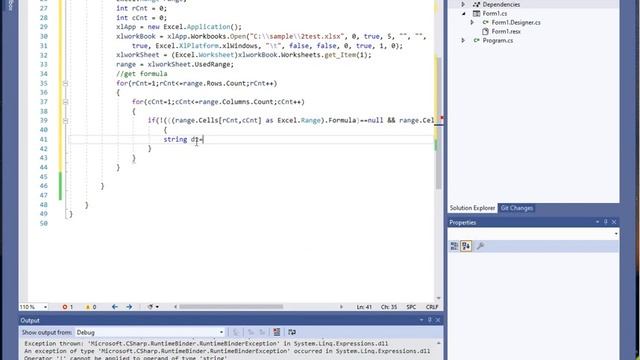Open Output panel window position menu

[421, 320]
